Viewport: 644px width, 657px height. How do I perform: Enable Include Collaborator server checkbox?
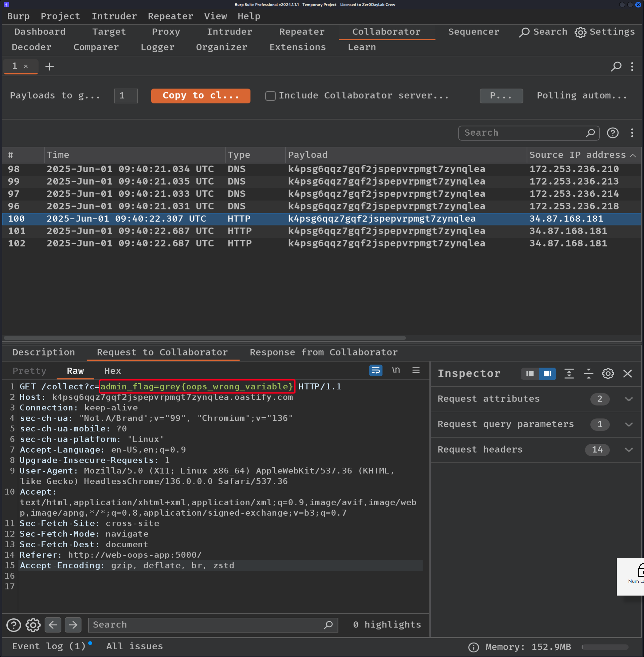[x=270, y=96]
